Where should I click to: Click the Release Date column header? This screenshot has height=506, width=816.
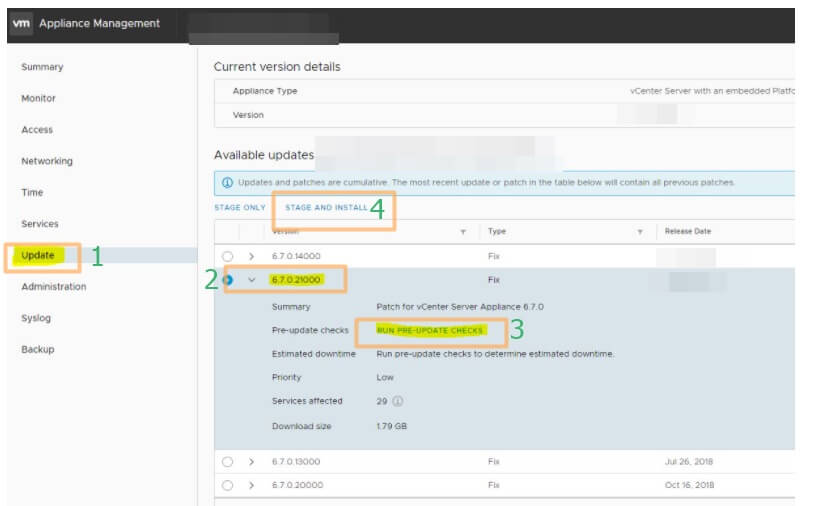tap(688, 232)
